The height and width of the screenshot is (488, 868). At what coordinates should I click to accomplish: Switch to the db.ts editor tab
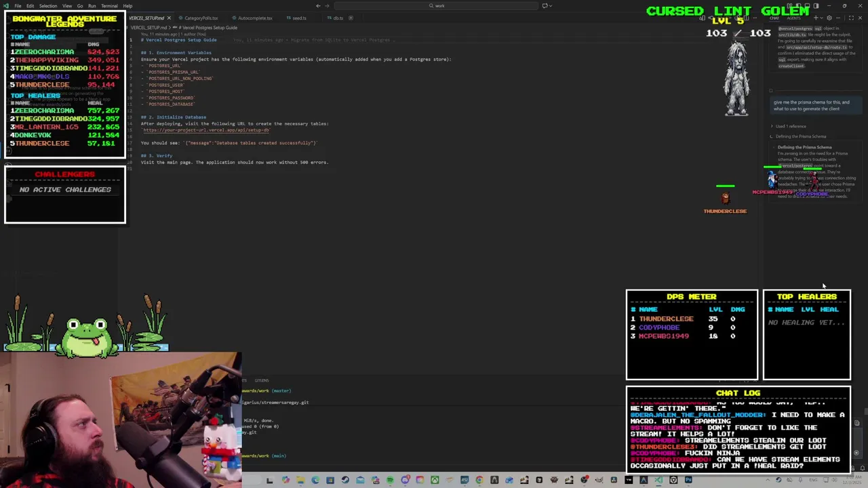338,18
